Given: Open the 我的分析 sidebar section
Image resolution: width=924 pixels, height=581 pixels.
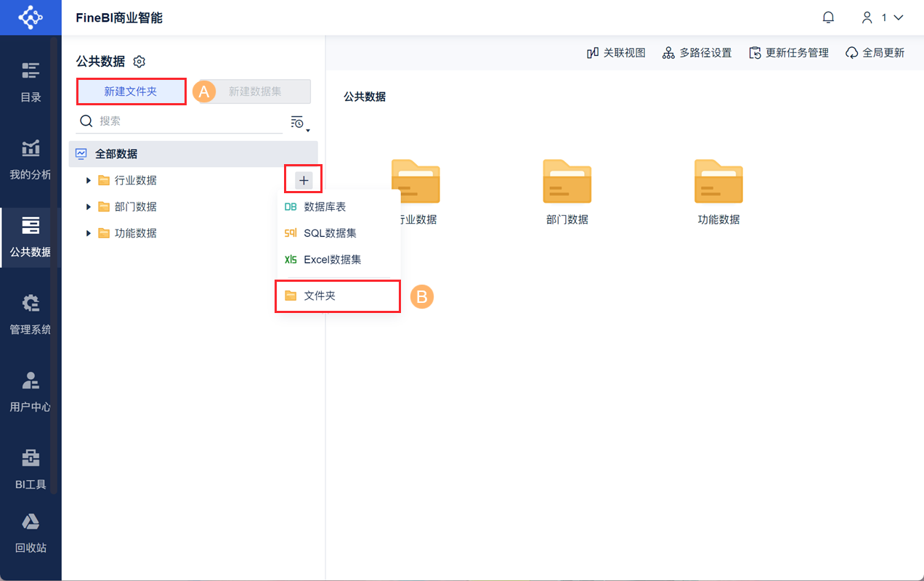Looking at the screenshot, I should coord(31,160).
